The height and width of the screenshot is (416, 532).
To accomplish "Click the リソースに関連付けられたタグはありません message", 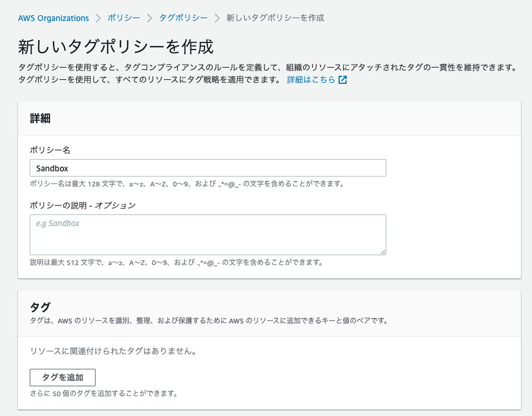I will pyautogui.click(x=113, y=351).
